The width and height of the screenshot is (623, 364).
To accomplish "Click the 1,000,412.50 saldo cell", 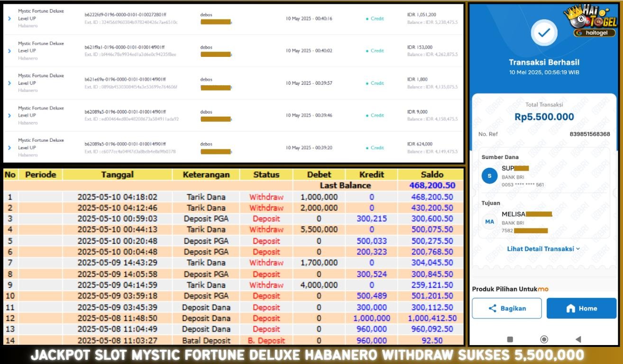I will 432,318.
